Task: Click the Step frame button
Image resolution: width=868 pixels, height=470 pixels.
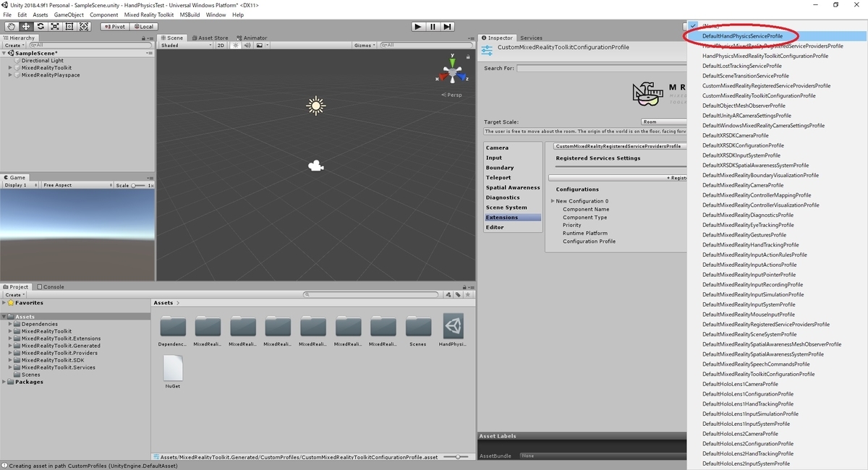Action: pyautogui.click(x=448, y=27)
